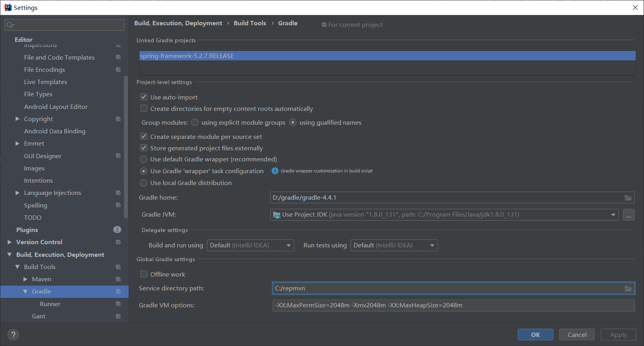Select Use Gradle 'wrapper' task configuration

144,171
